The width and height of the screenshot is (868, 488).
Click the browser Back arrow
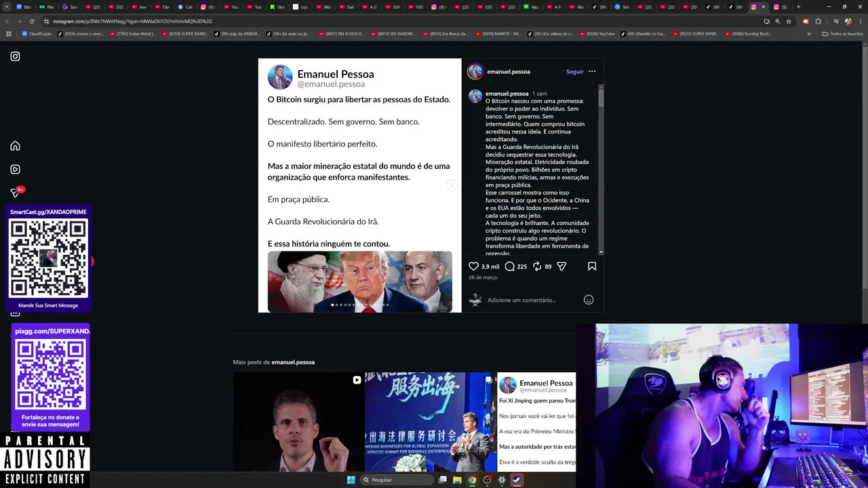tap(7, 21)
